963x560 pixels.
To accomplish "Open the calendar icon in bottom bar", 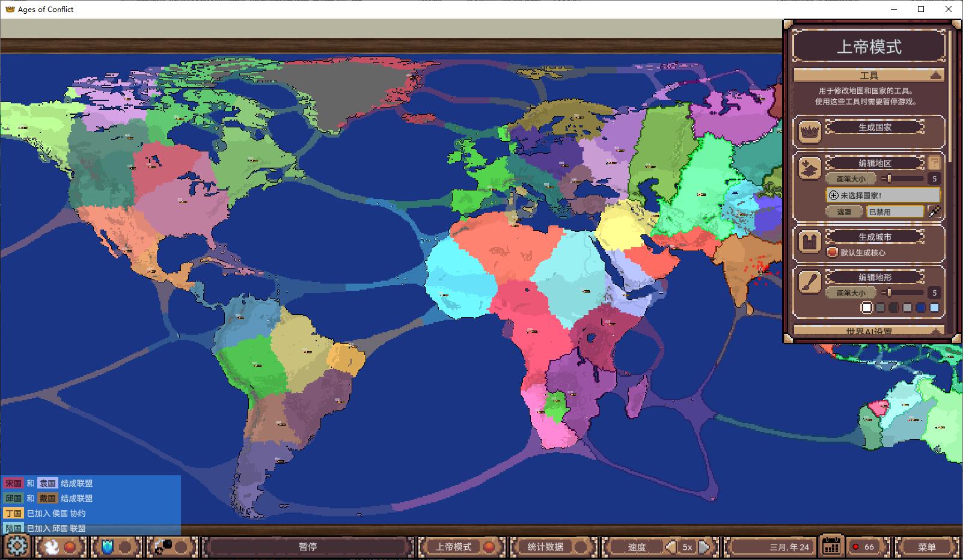I will point(831,547).
